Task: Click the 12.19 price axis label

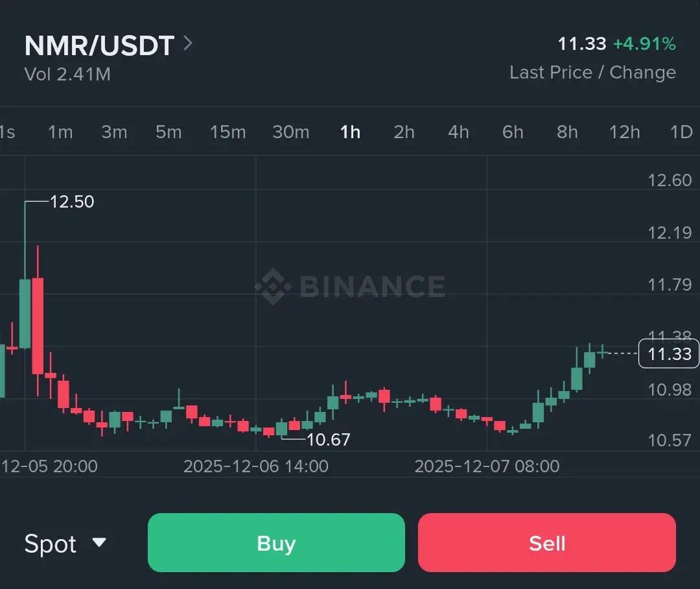Action: pyautogui.click(x=670, y=232)
